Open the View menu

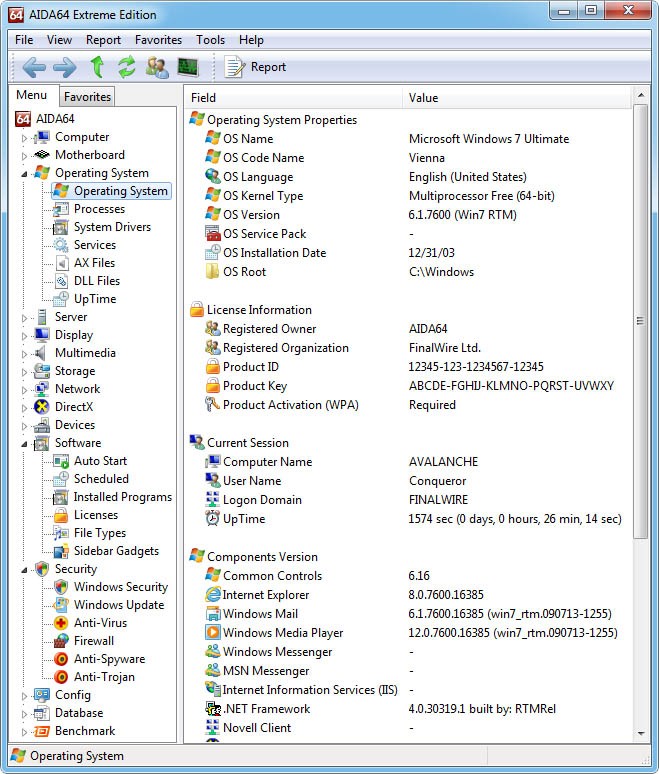point(59,40)
